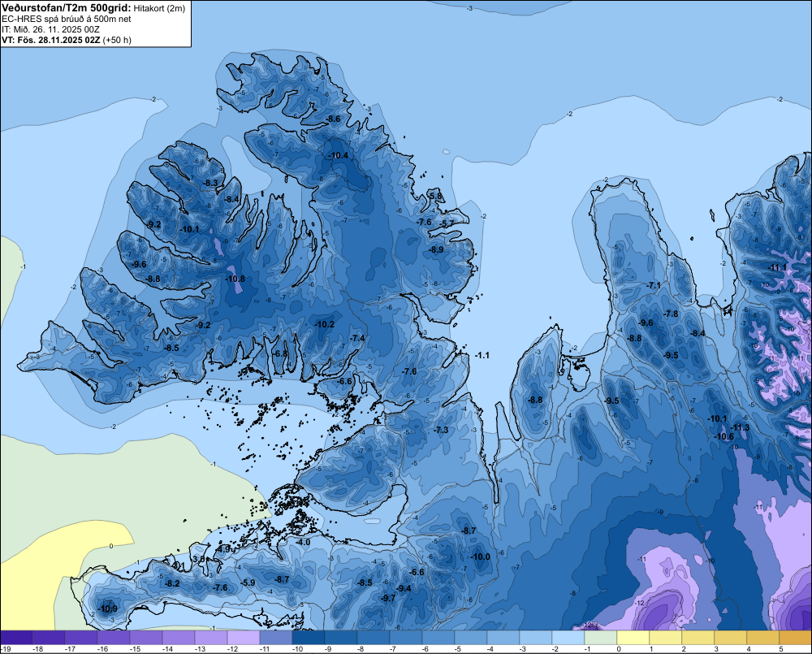Click the -9.7 temperature value
Screen dimensions: 812x654
pyautogui.click(x=388, y=597)
